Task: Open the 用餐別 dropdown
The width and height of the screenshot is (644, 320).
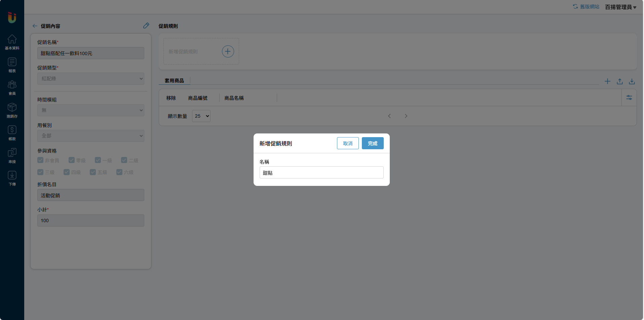Action: pos(91,136)
